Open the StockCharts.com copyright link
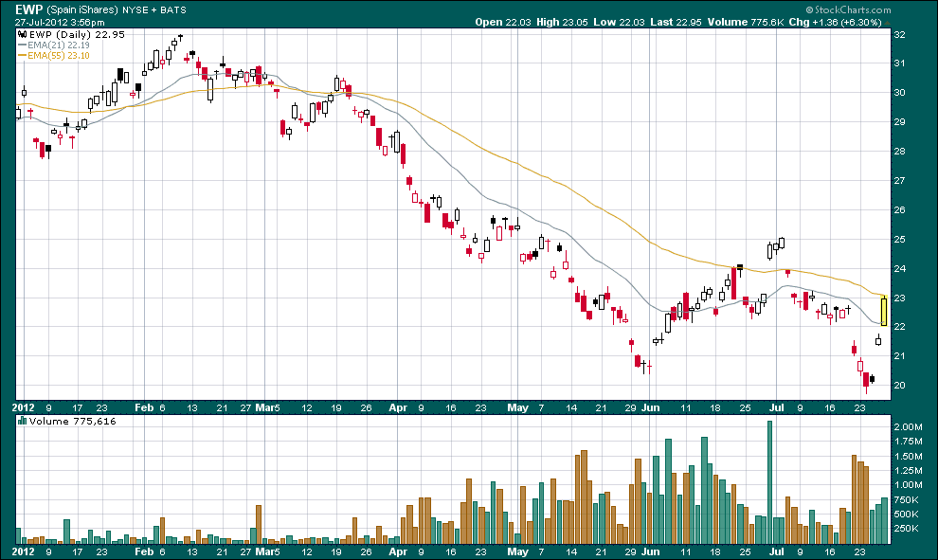Screen dimensions: 938x560 coord(849,9)
